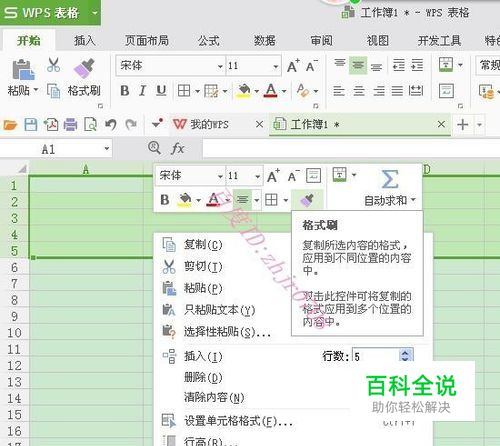Open the Name Box A1 dropdown
Viewport: 500px width, 446px height.
pyautogui.click(x=107, y=148)
